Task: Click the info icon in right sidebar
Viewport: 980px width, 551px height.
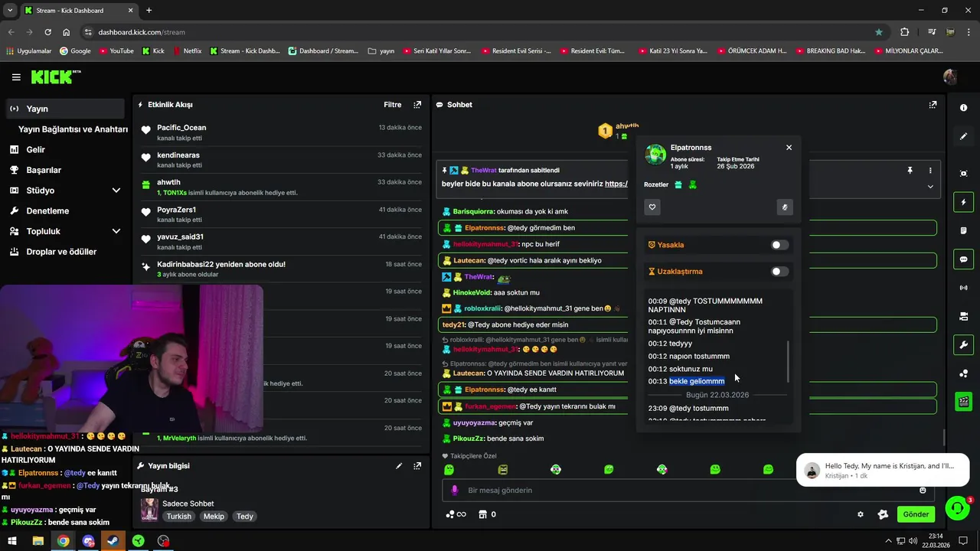Action: pos(963,108)
